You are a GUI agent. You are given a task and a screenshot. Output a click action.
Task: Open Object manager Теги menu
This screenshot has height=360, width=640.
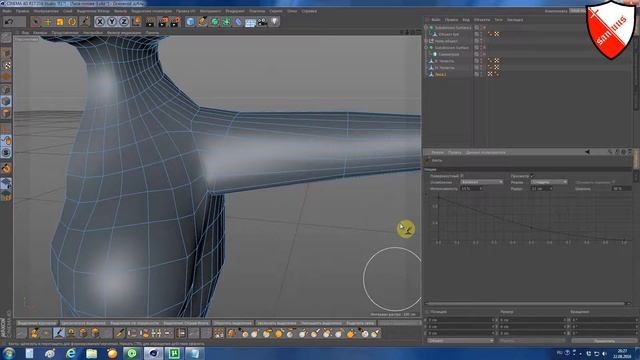tap(498, 20)
